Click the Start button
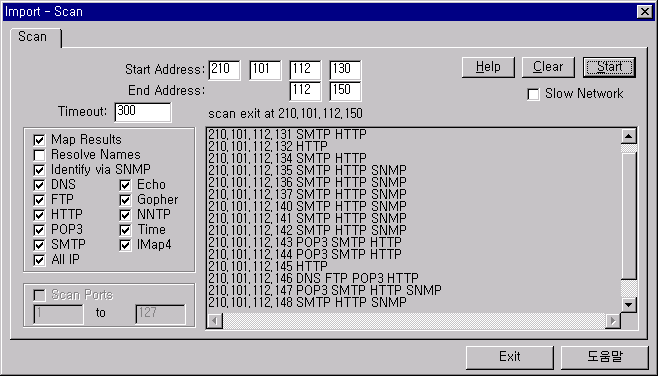Image resolution: width=658 pixels, height=376 pixels. [x=609, y=67]
